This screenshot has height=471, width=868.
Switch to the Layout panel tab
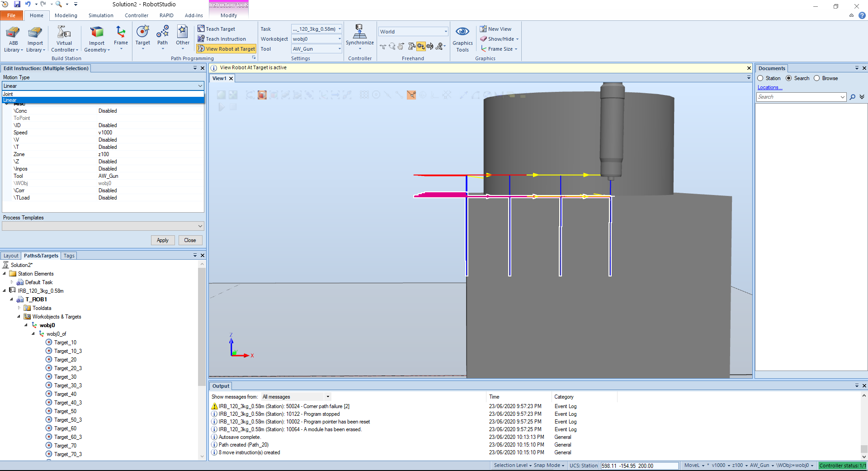tap(11, 256)
